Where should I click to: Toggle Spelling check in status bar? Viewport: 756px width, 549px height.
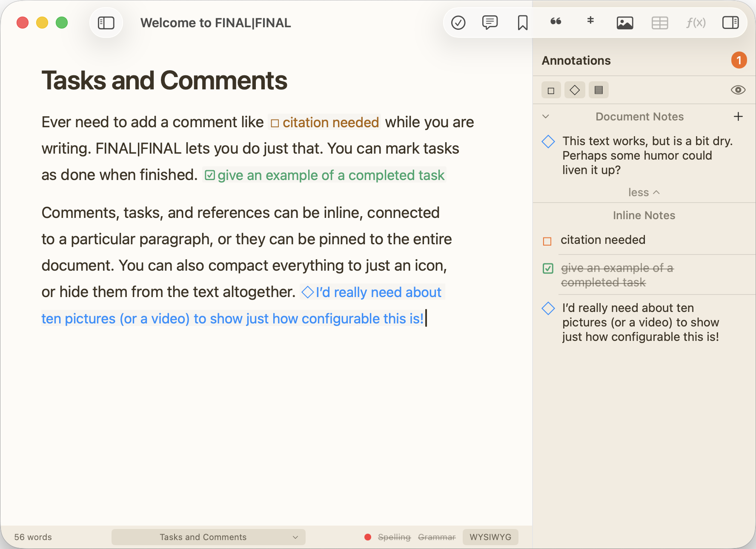[394, 537]
